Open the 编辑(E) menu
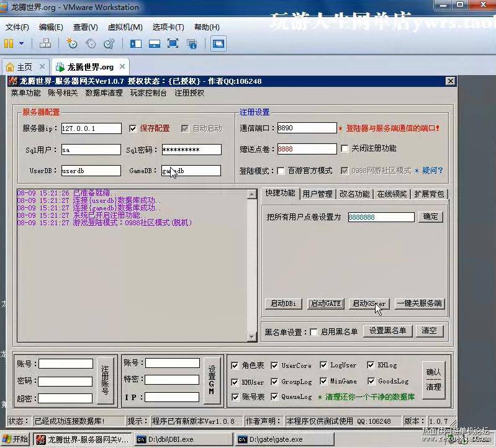Image resolution: width=496 pixels, height=448 pixels. [x=51, y=27]
